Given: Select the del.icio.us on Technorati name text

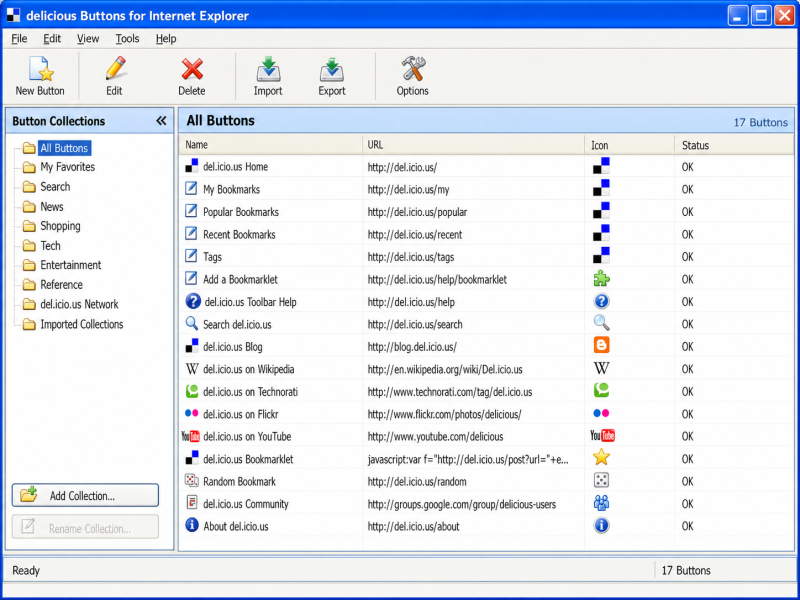Looking at the screenshot, I should tap(250, 392).
